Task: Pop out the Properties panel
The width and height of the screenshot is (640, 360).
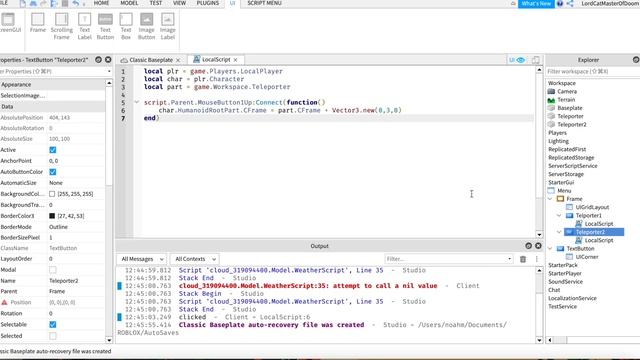Action: [x=98, y=60]
